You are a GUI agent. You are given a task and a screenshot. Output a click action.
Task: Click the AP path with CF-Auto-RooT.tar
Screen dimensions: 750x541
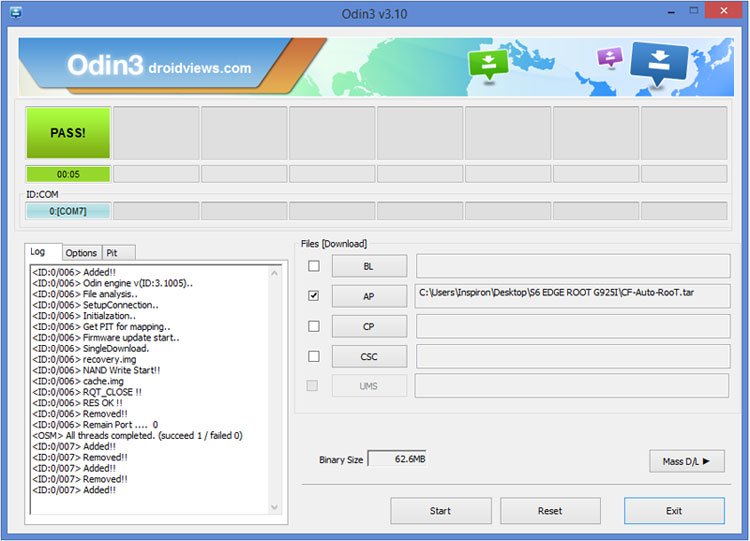[573, 296]
